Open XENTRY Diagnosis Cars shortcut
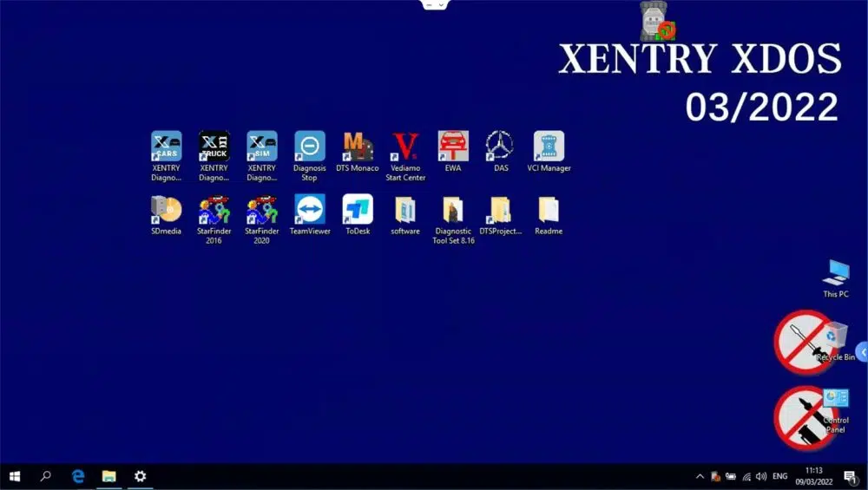The height and width of the screenshot is (490, 868). [166, 156]
